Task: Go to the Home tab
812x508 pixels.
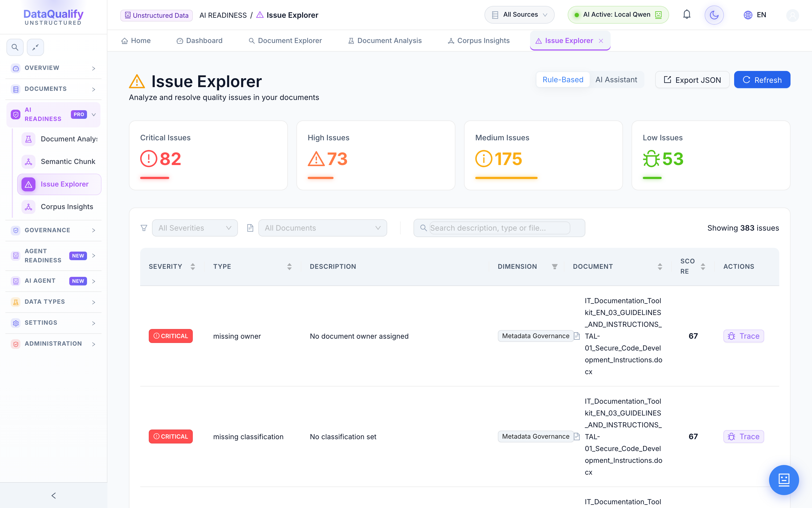Action: (x=136, y=41)
